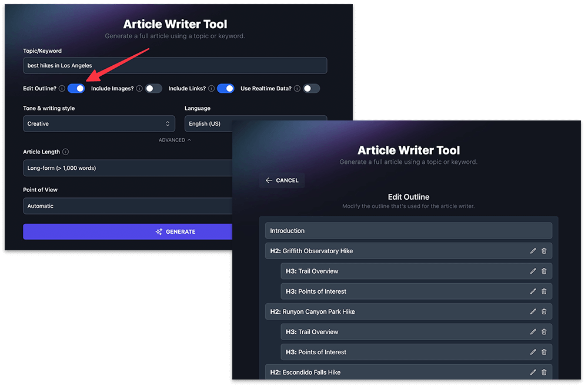Collapse the ADVANCED section
Screen dimensions: 588x386
[x=175, y=140]
